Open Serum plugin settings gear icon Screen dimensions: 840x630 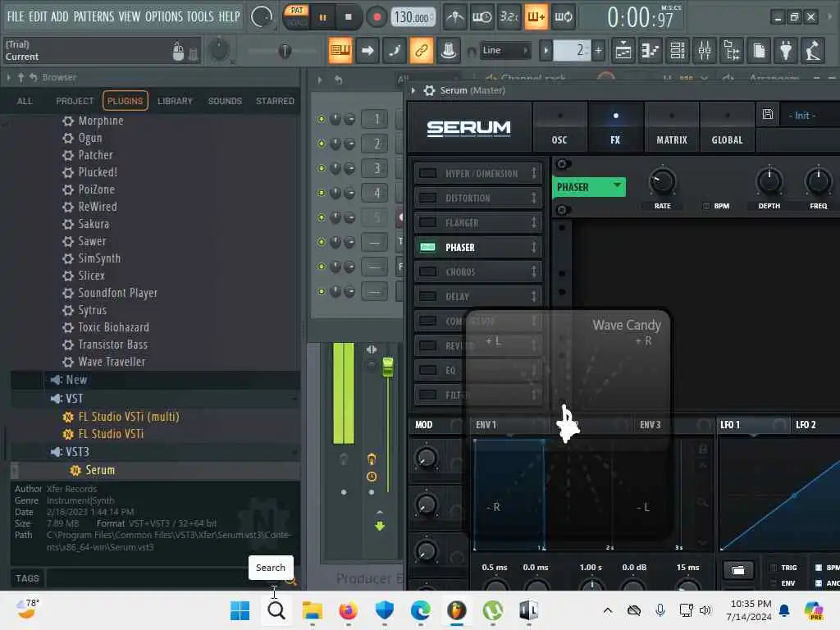(x=430, y=90)
